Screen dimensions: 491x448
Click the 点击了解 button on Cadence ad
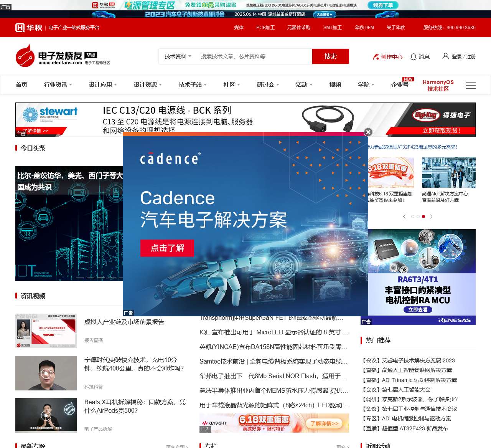pyautogui.click(x=167, y=248)
